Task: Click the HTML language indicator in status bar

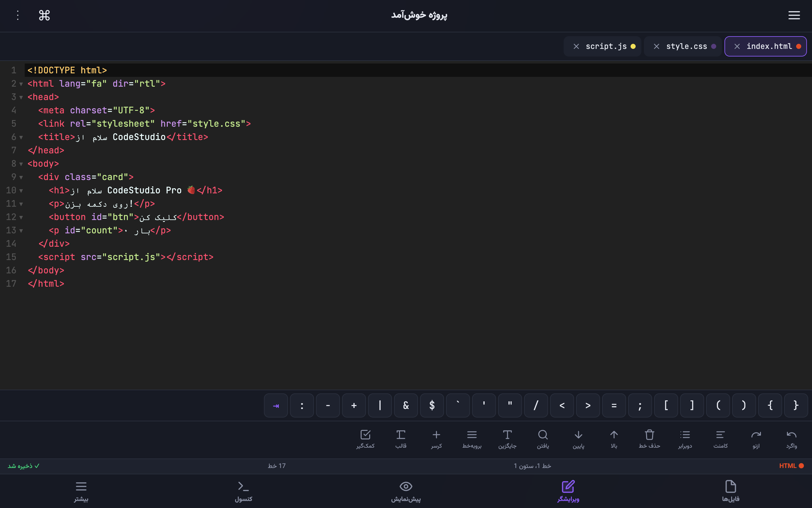Action: pyautogui.click(x=791, y=466)
